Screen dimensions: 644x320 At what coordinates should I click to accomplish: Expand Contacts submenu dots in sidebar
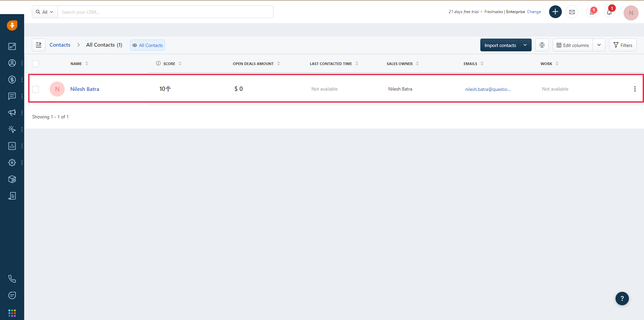coord(22,63)
